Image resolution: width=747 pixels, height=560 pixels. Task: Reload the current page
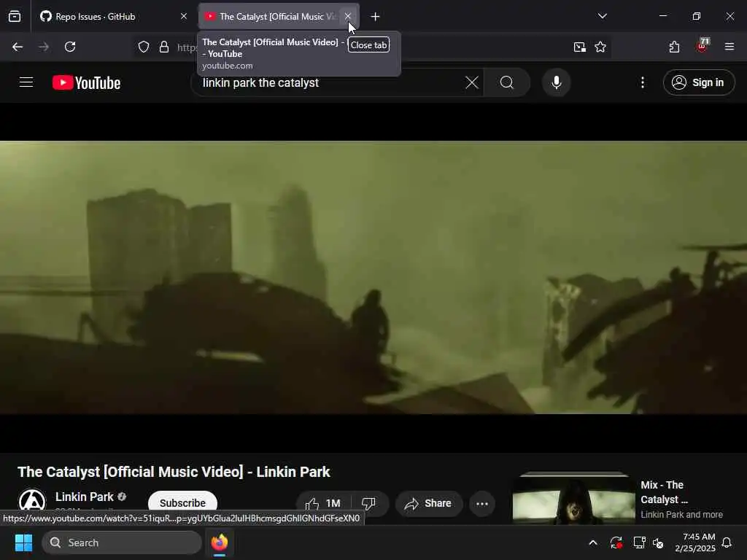[70, 47]
